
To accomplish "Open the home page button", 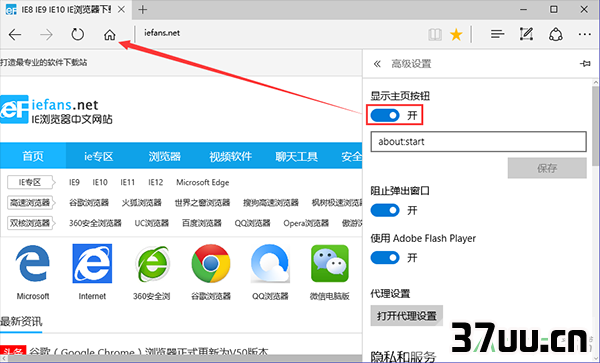I will click(x=109, y=35).
